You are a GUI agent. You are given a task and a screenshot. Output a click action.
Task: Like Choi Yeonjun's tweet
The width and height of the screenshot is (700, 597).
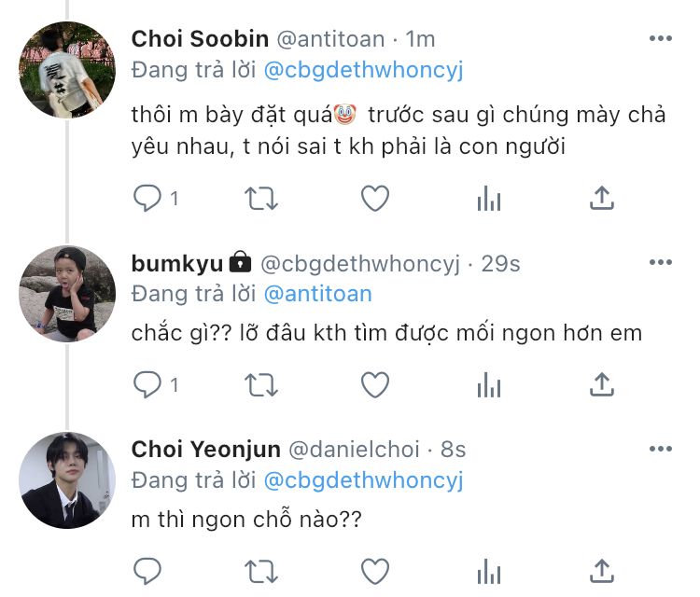point(374,569)
